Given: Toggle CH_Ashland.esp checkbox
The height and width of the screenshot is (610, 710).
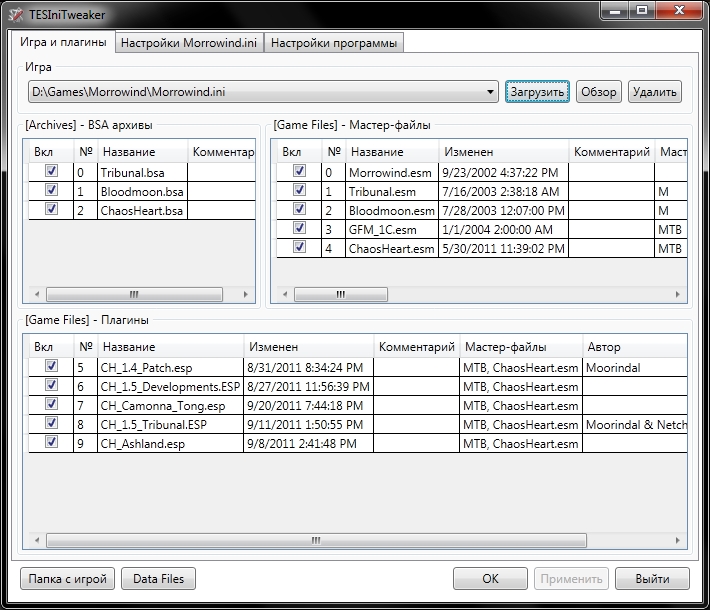Looking at the screenshot, I should 52,442.
